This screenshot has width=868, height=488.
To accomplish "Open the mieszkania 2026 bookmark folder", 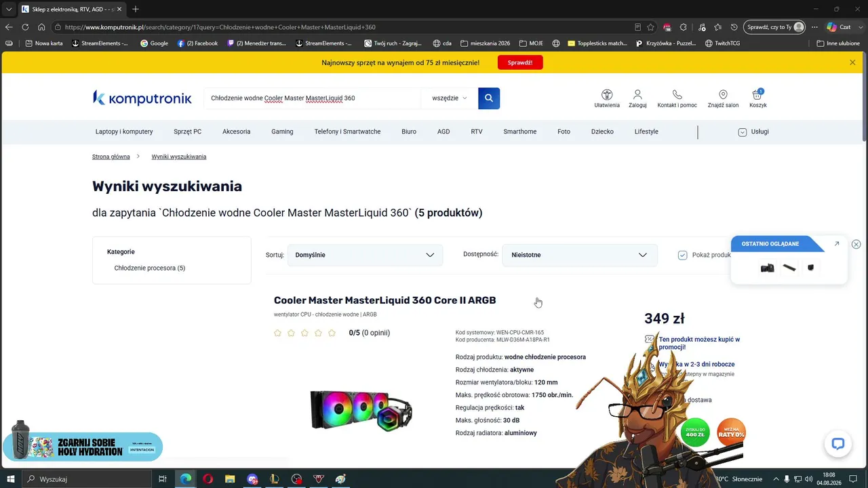I will click(x=485, y=43).
